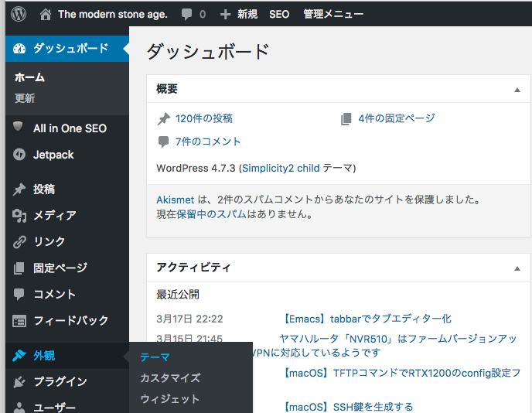The image size is (532, 413).
Task: Choose ウィジェット from the 外観 flyout
Action: (x=169, y=399)
